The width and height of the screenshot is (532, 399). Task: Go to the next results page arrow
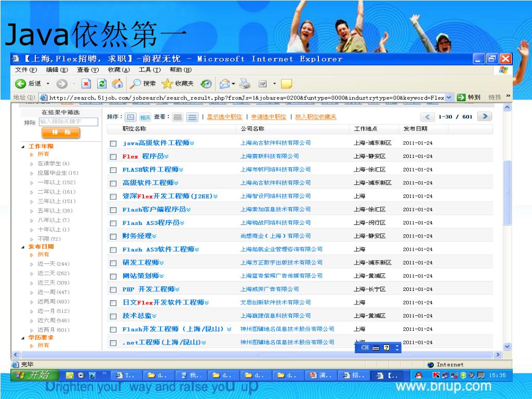pyautogui.click(x=485, y=116)
